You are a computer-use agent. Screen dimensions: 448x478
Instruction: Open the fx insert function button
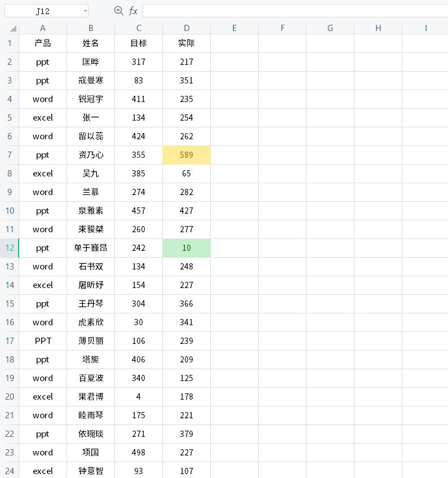[133, 11]
